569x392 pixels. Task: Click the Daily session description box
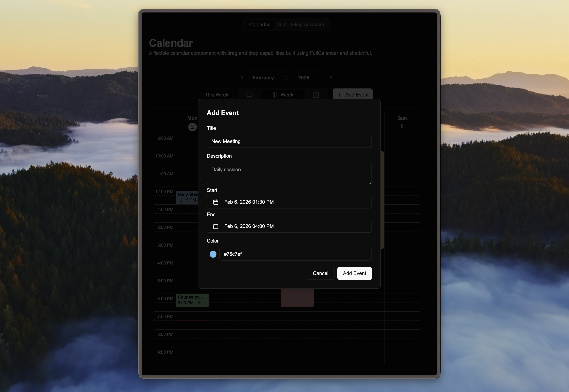click(x=289, y=173)
